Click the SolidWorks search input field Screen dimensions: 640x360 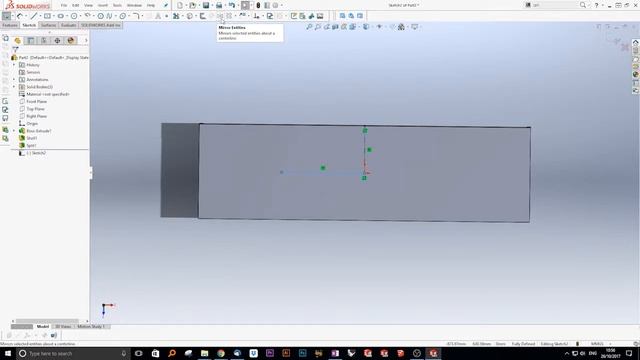pos(555,5)
